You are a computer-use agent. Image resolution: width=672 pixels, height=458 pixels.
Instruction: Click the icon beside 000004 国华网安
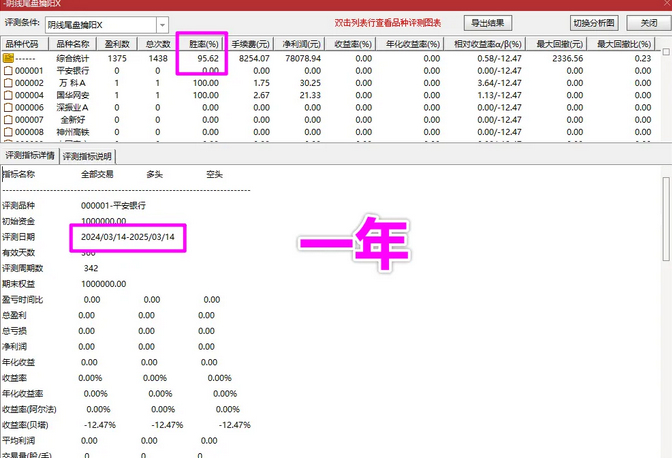pos(8,95)
